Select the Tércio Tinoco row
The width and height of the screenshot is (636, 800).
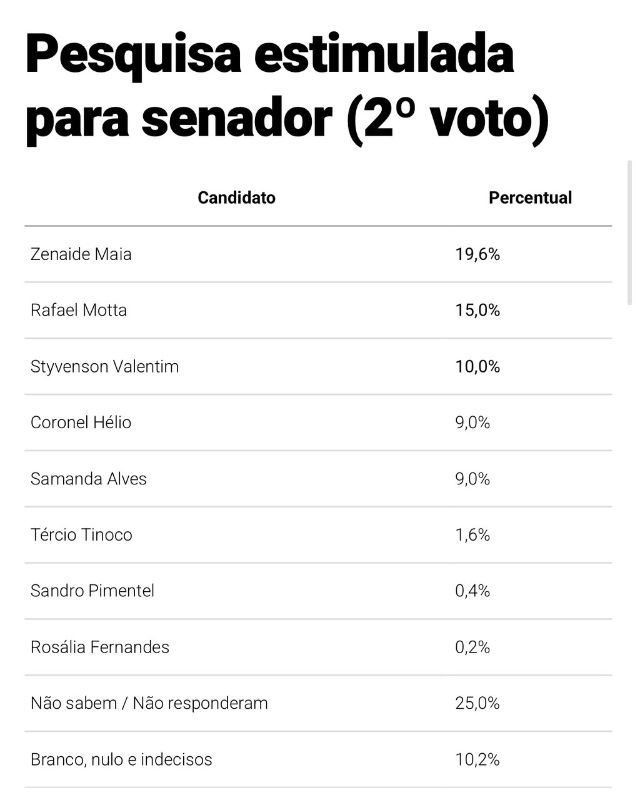click(x=318, y=535)
